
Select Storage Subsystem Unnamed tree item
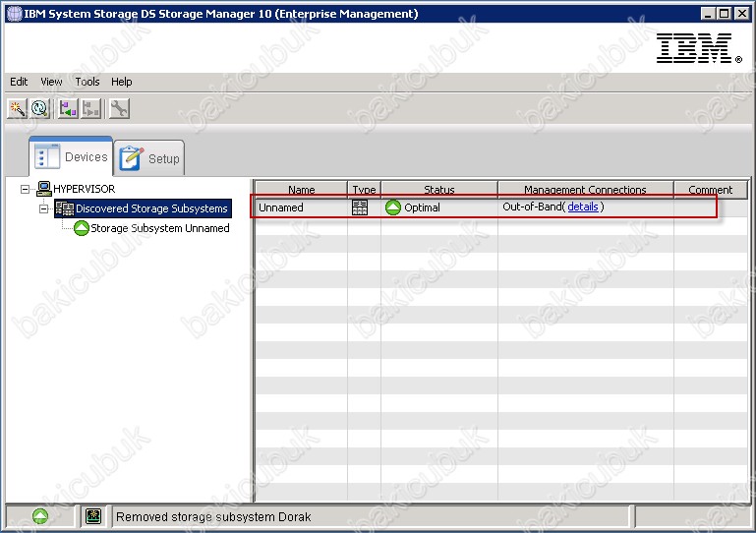point(160,228)
